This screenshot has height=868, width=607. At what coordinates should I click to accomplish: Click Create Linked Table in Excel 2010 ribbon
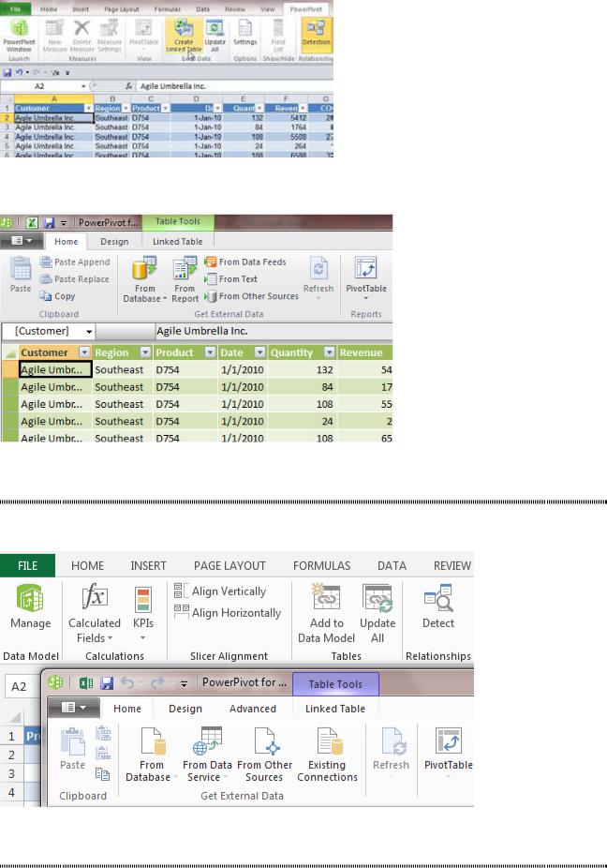pyautogui.click(x=185, y=36)
